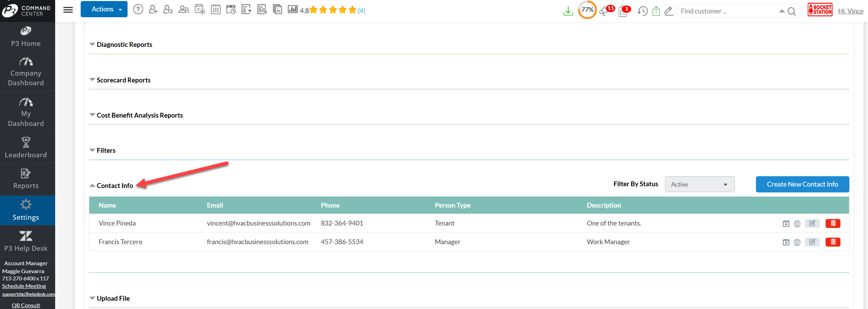
Task: Open the Actions dropdown button
Action: point(104,9)
